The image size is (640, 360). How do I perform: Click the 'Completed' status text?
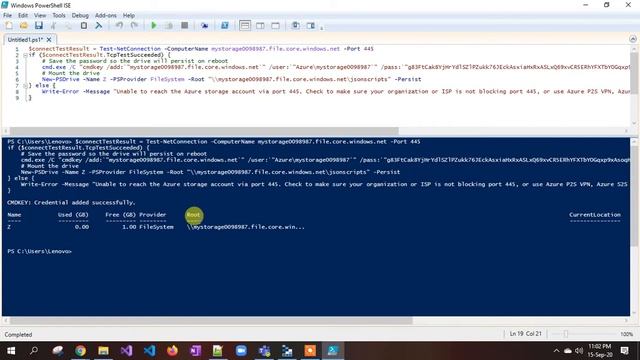tap(18, 335)
